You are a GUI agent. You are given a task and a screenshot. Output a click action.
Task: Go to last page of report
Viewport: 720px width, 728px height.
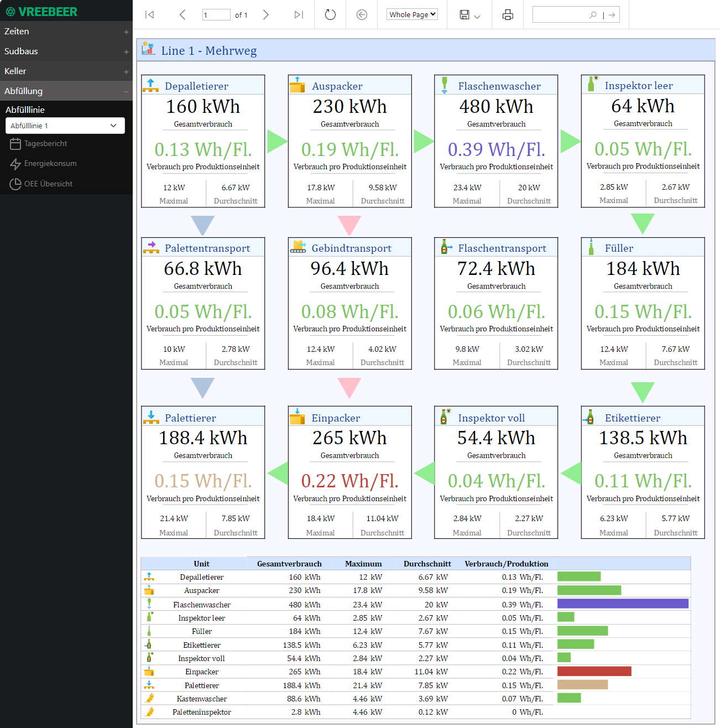tap(299, 15)
